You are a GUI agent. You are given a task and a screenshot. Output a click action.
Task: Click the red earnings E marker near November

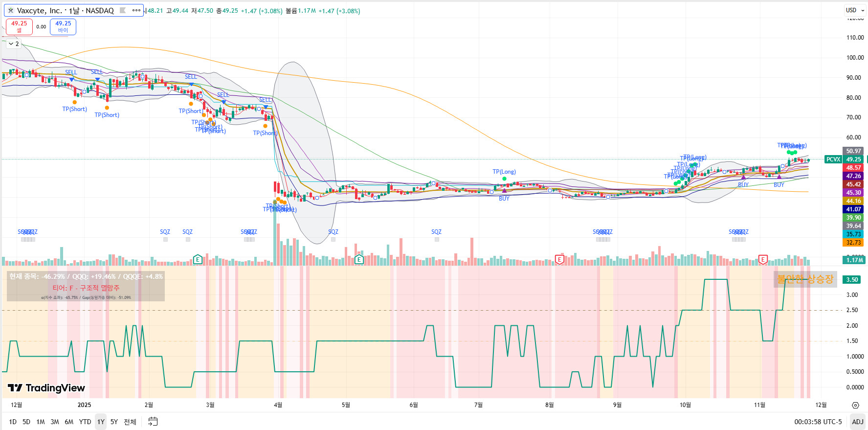coord(763,259)
